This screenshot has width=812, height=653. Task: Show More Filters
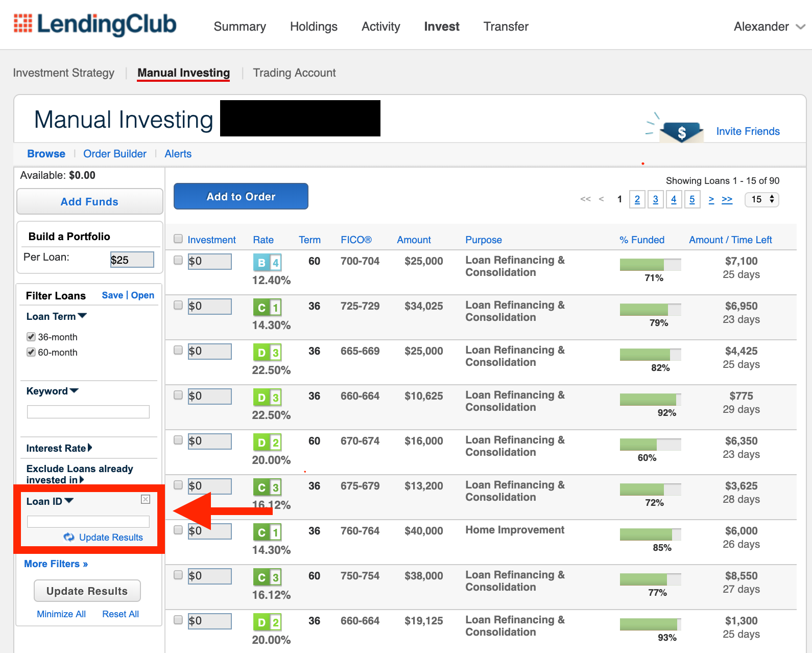[56, 564]
